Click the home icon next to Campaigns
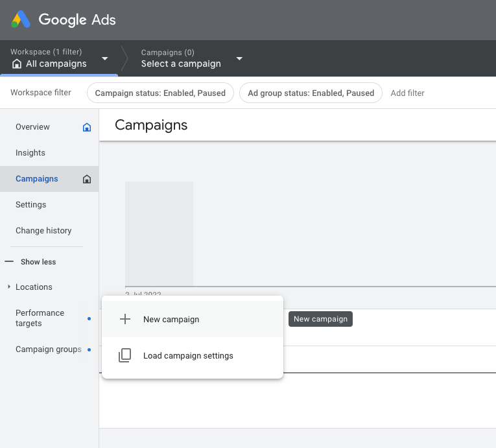The height and width of the screenshot is (448, 496). [87, 179]
